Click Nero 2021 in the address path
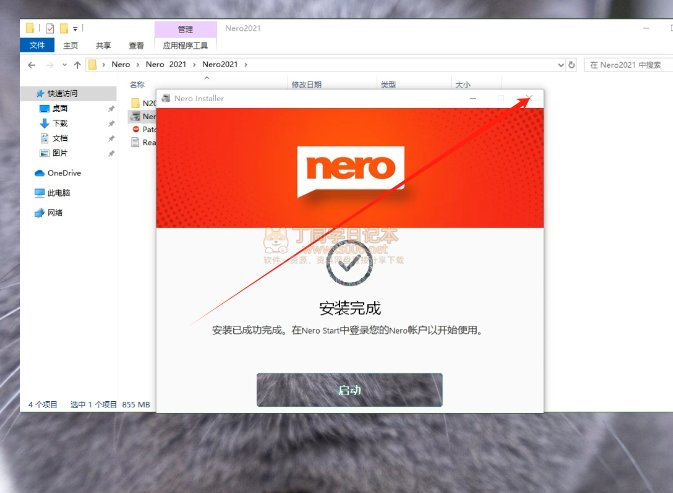Image resolution: width=673 pixels, height=493 pixels. 166,64
